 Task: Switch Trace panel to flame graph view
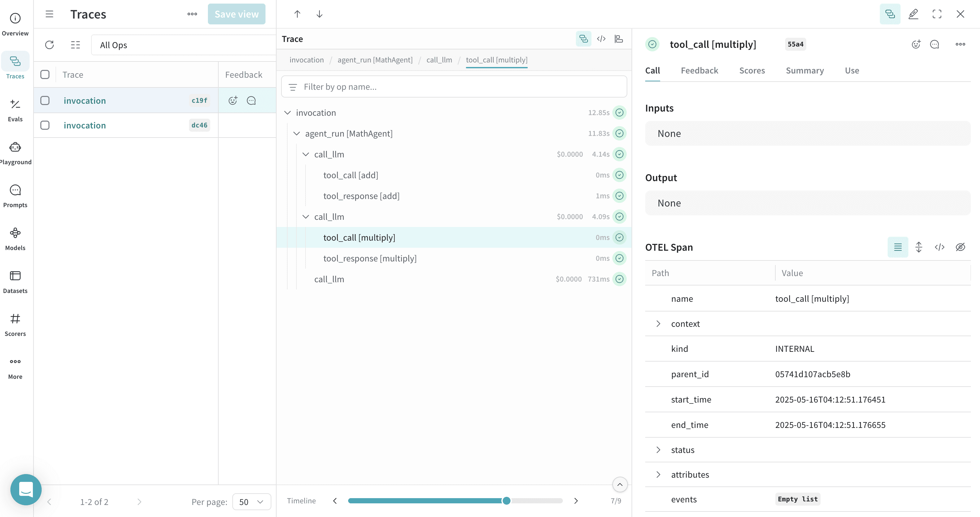click(619, 39)
